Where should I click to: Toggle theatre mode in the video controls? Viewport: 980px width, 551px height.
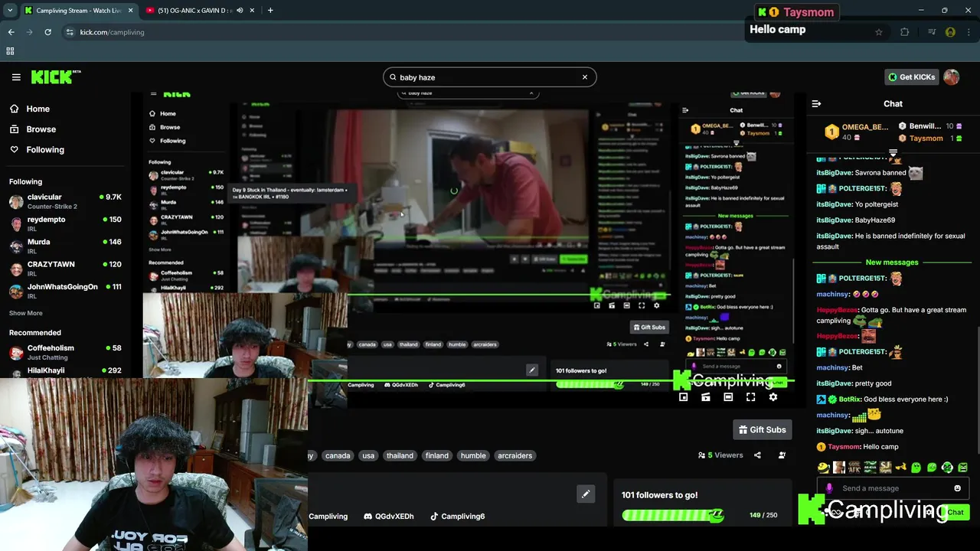728,397
